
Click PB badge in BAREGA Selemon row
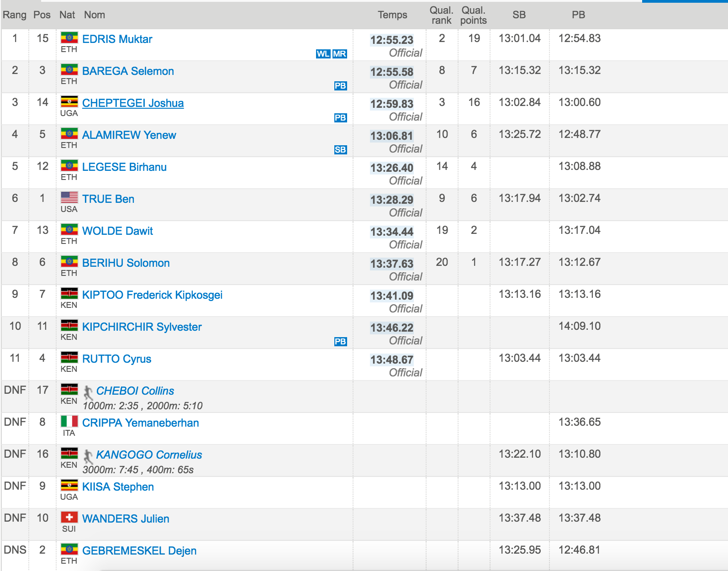click(x=340, y=86)
